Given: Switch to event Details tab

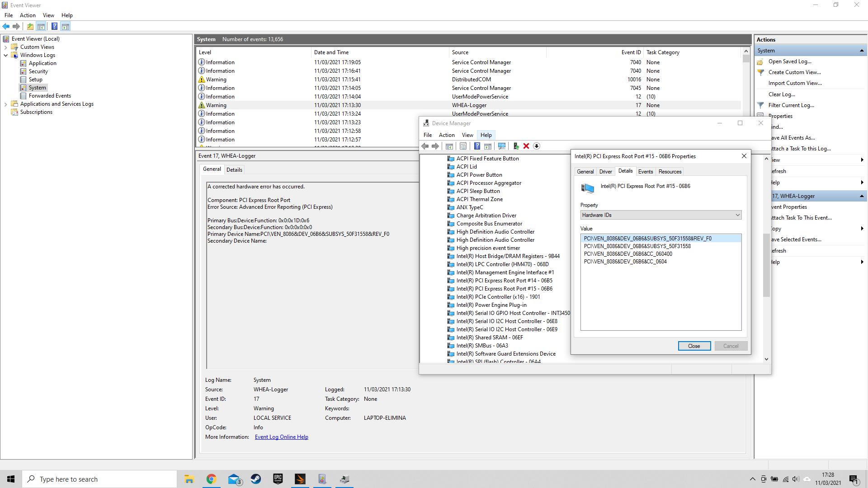Looking at the screenshot, I should point(234,170).
